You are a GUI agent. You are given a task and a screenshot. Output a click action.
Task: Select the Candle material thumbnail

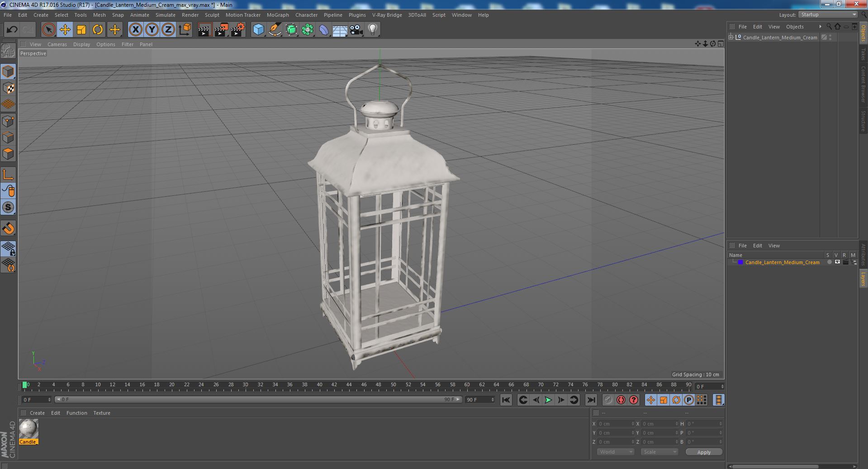click(28, 429)
